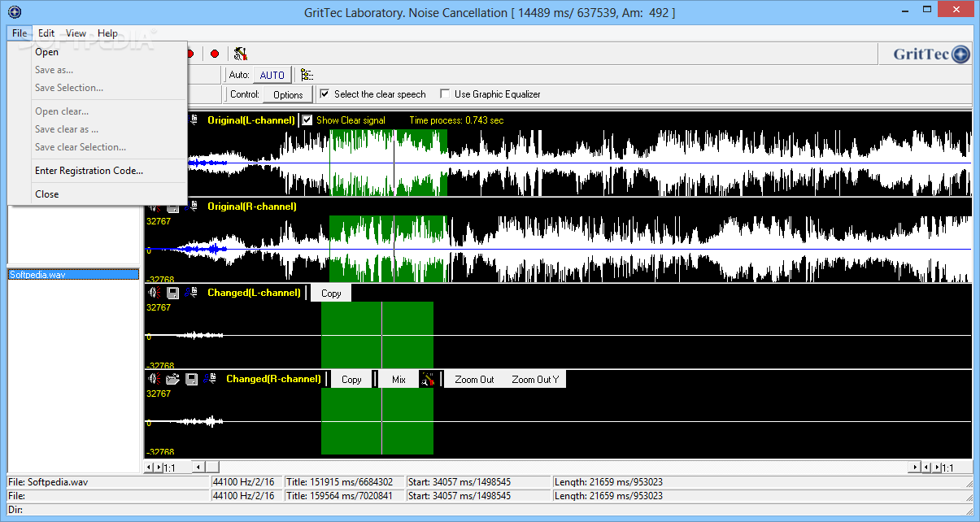Click the open folder icon on the Changed(R-channel) track

click(x=172, y=379)
